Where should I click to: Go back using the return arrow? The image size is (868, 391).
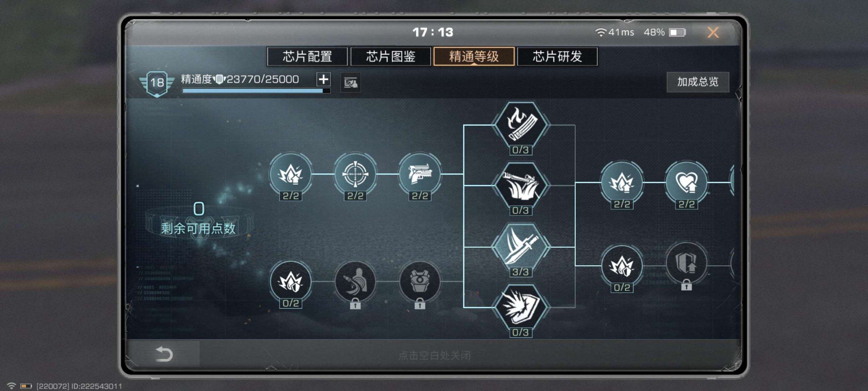[x=164, y=354]
